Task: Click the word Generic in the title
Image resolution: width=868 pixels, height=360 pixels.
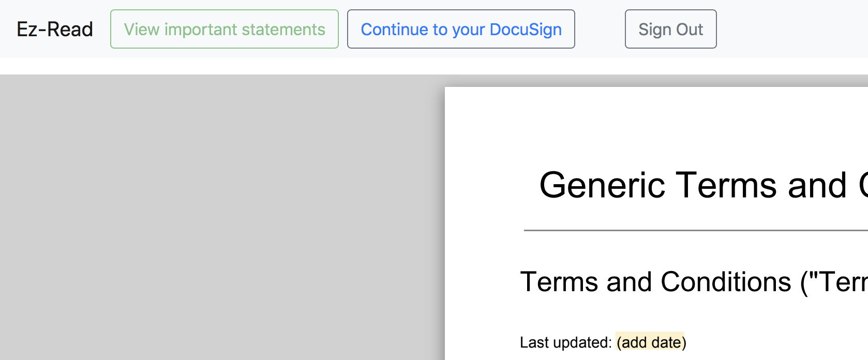Action: 602,186
